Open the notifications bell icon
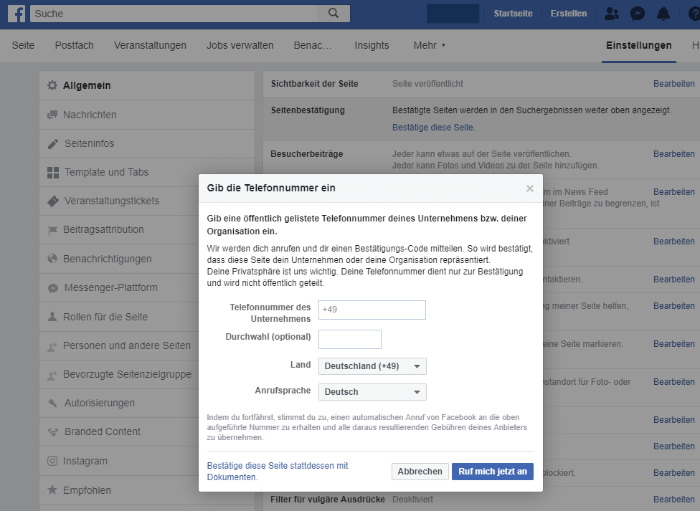700x511 pixels. pos(663,14)
